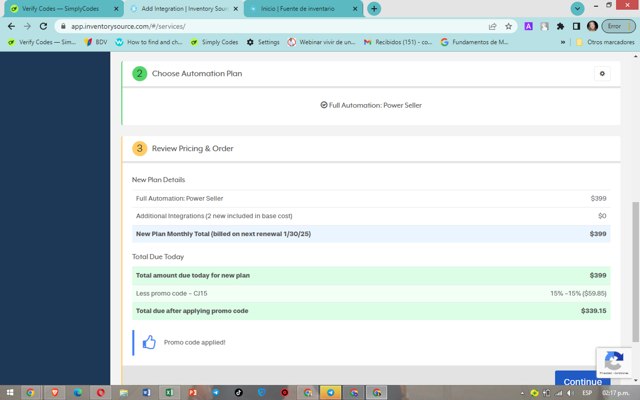Open Word from taskbar

coord(147,393)
